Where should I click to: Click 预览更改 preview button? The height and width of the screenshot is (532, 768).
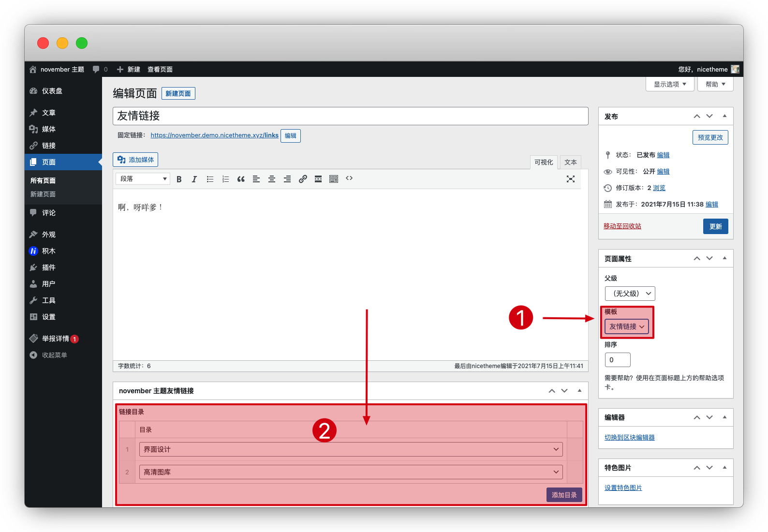click(710, 137)
